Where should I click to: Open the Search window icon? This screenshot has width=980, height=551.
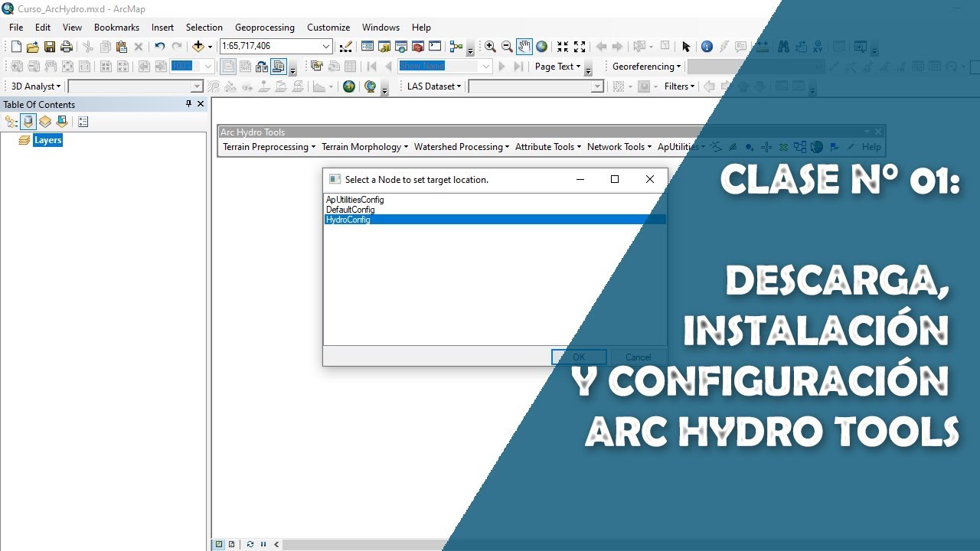400,47
